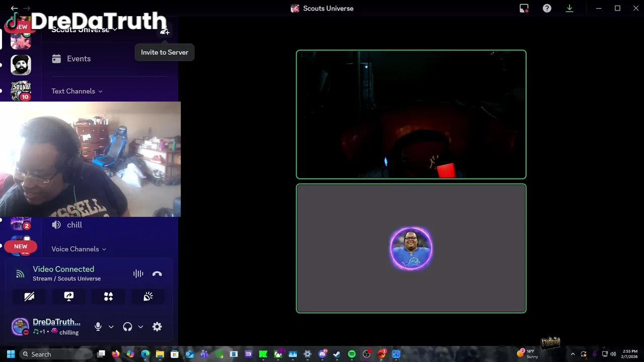
Task: Click the Video Connected status text
Action: [63, 269]
